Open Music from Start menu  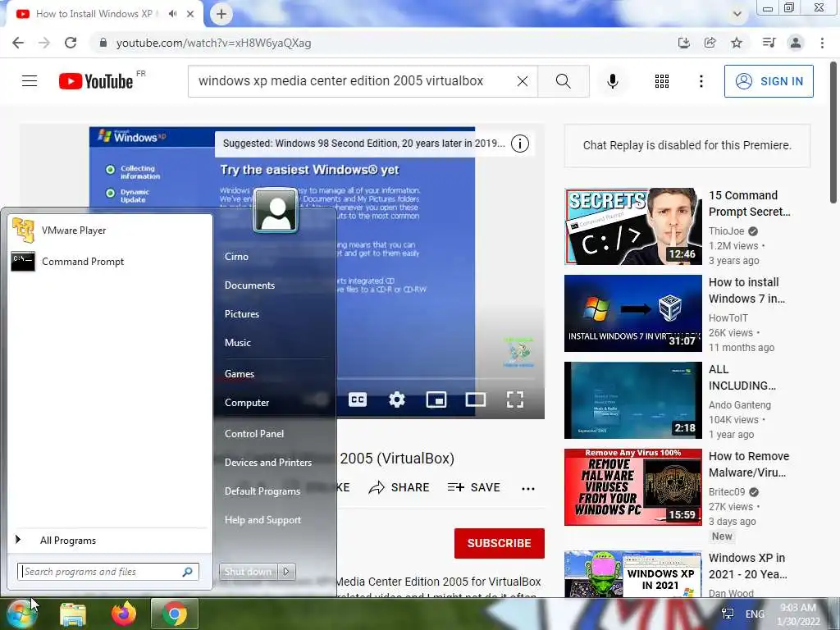[237, 343]
